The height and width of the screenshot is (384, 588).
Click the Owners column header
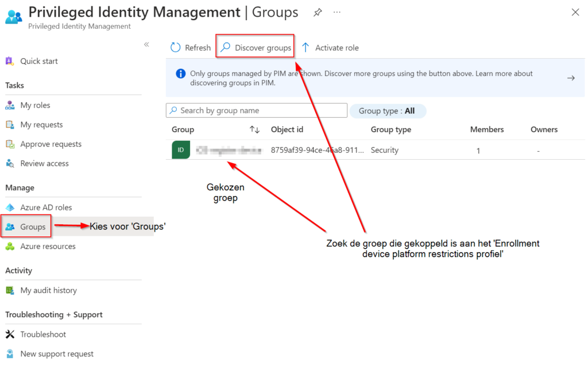[544, 129]
